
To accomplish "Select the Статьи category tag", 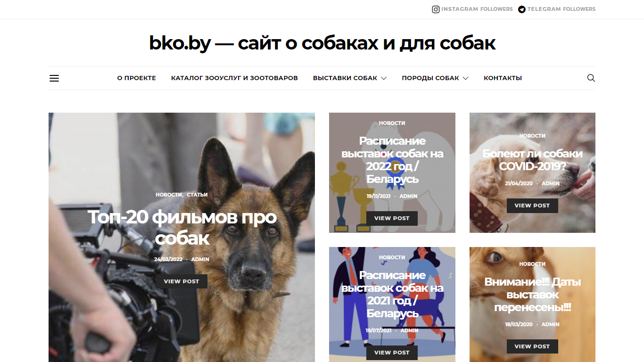I will pyautogui.click(x=197, y=195).
